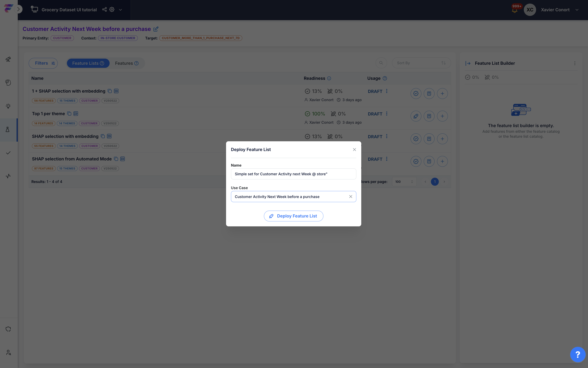The height and width of the screenshot is (368, 588).
Task: Expand the Xavier Conort user menu chevron
Action: tap(577, 10)
